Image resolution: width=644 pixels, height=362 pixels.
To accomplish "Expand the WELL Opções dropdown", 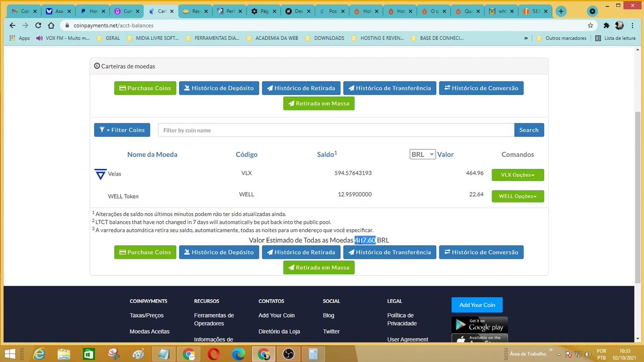I will [x=518, y=196].
